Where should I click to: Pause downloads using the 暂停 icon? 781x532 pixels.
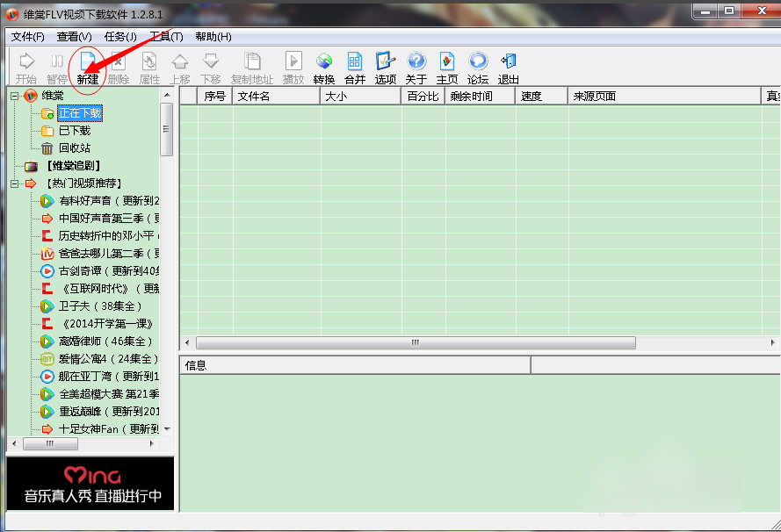pos(57,66)
